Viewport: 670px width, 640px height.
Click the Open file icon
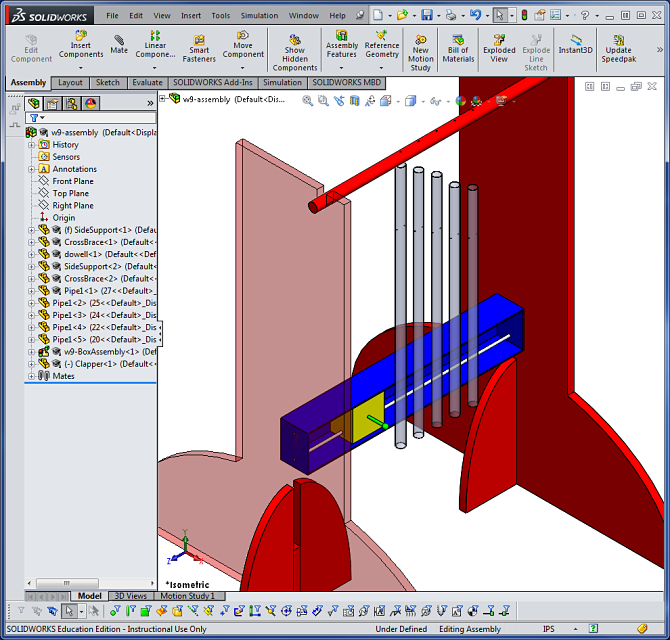pyautogui.click(x=402, y=15)
